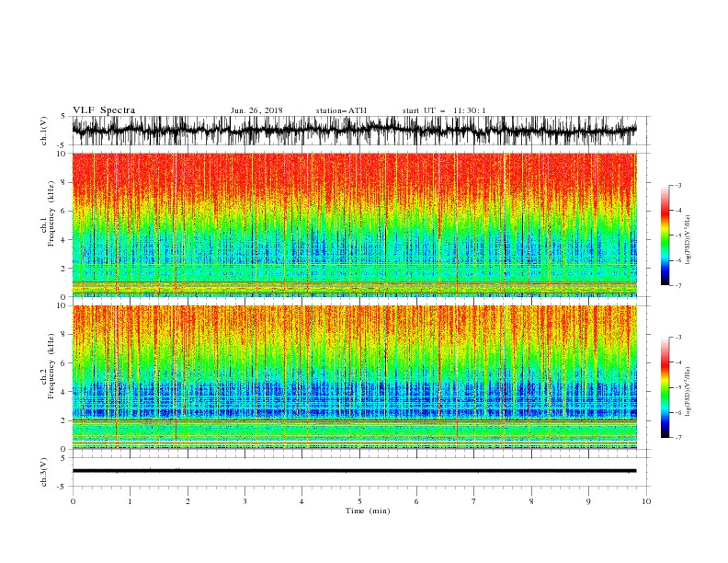Click the ch.1(V) waveform plot

[354, 131]
